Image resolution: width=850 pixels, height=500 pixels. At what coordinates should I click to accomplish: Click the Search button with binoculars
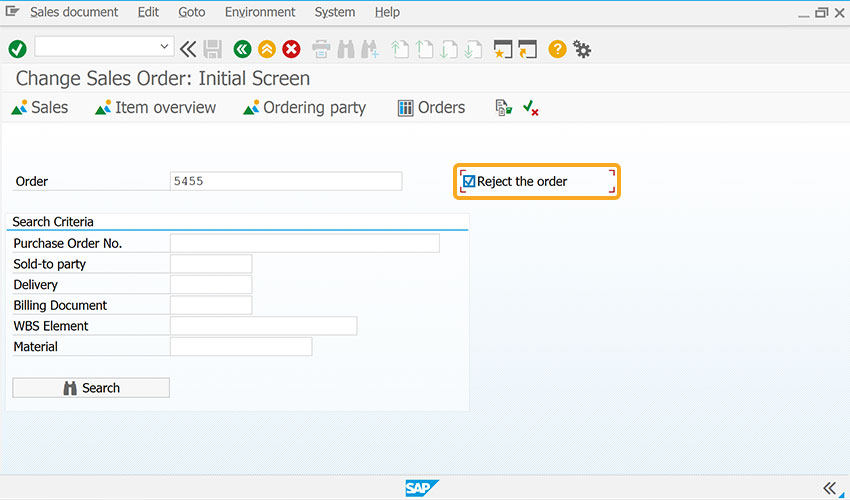pyautogui.click(x=91, y=388)
